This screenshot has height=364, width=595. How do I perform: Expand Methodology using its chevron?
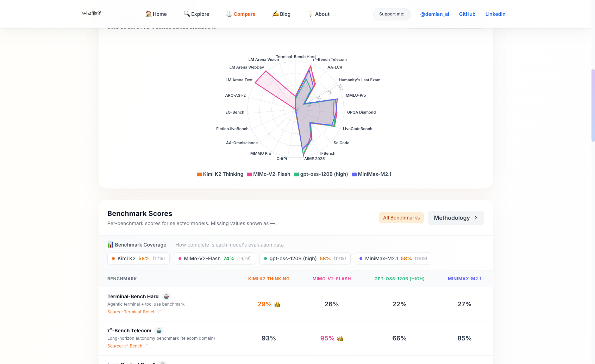[476, 218]
